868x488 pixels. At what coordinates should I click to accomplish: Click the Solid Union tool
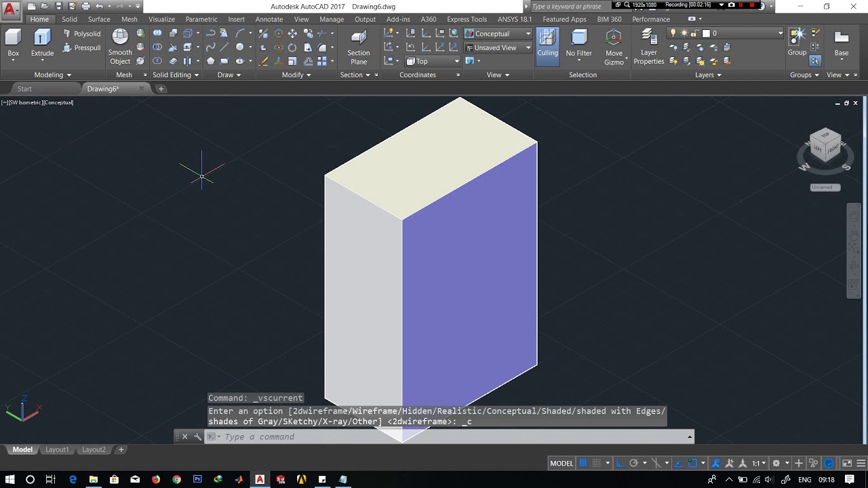157,33
